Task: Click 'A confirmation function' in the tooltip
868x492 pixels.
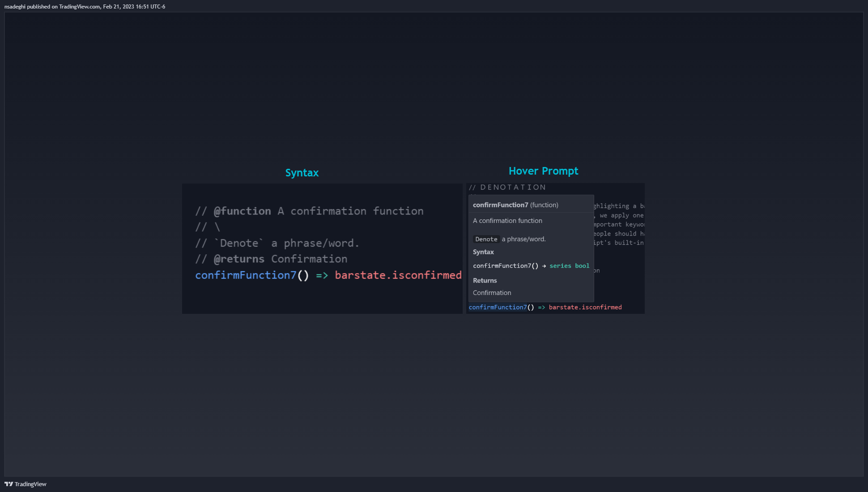Action: pyautogui.click(x=507, y=221)
